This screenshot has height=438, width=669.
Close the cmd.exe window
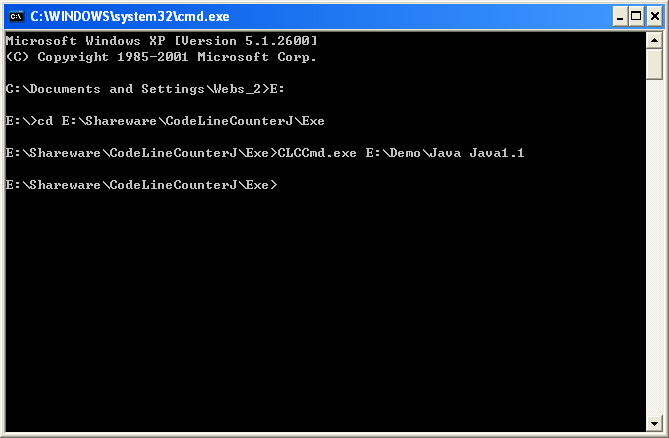[654, 17]
